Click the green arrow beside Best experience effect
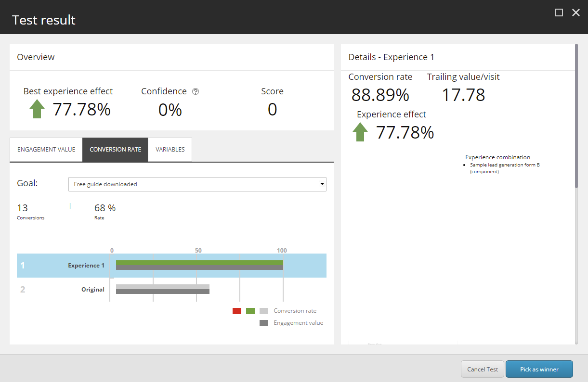 click(x=37, y=109)
